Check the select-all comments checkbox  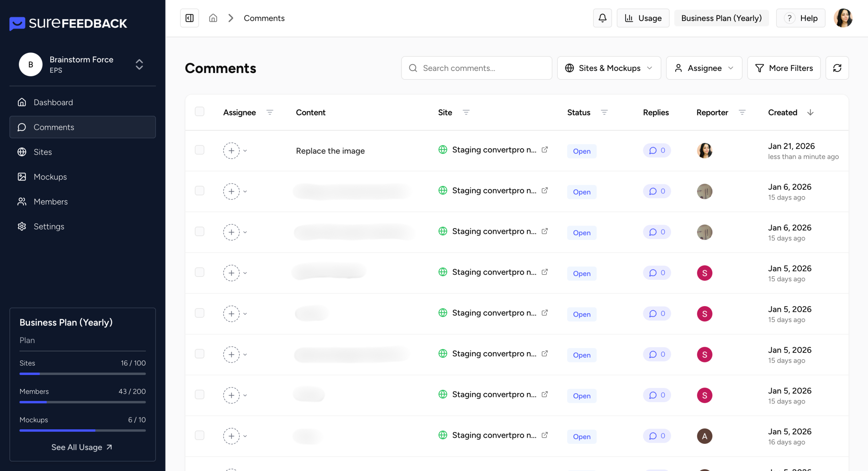pyautogui.click(x=200, y=112)
